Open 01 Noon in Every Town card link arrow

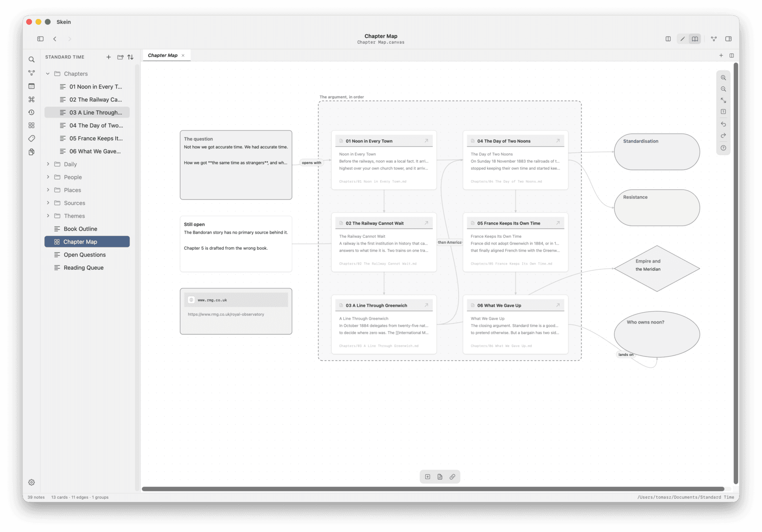426,141
